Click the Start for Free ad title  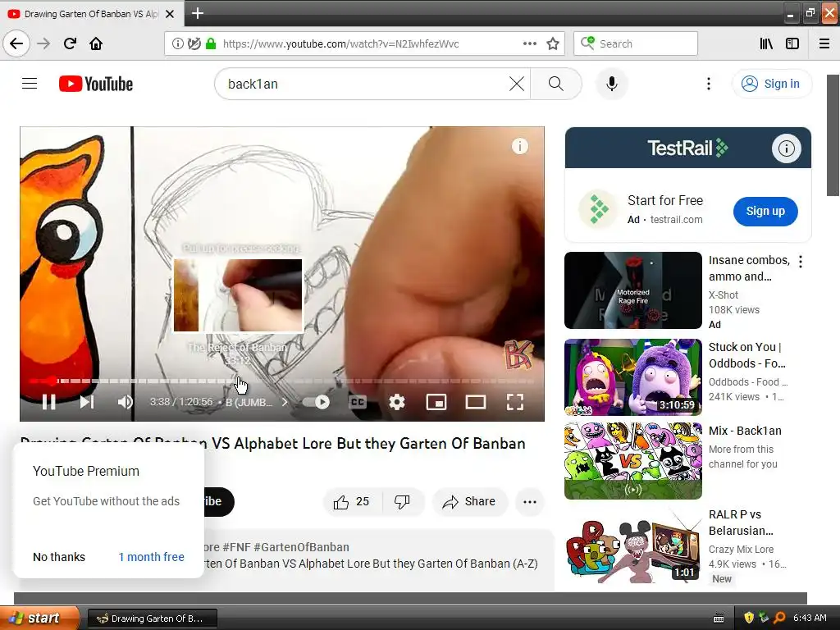[x=664, y=200]
